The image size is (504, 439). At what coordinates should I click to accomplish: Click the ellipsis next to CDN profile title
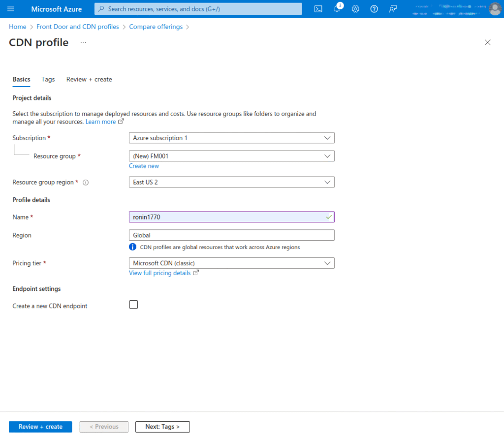(x=83, y=42)
